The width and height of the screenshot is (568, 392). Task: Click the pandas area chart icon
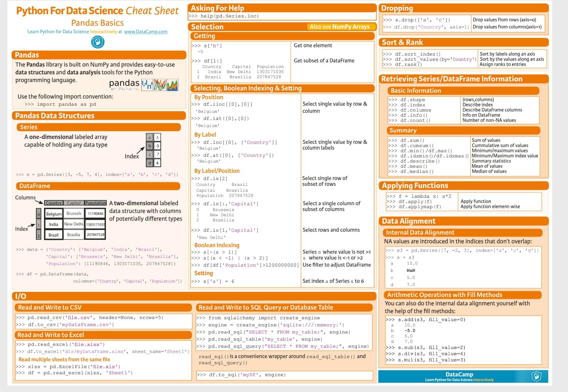[x=172, y=85]
